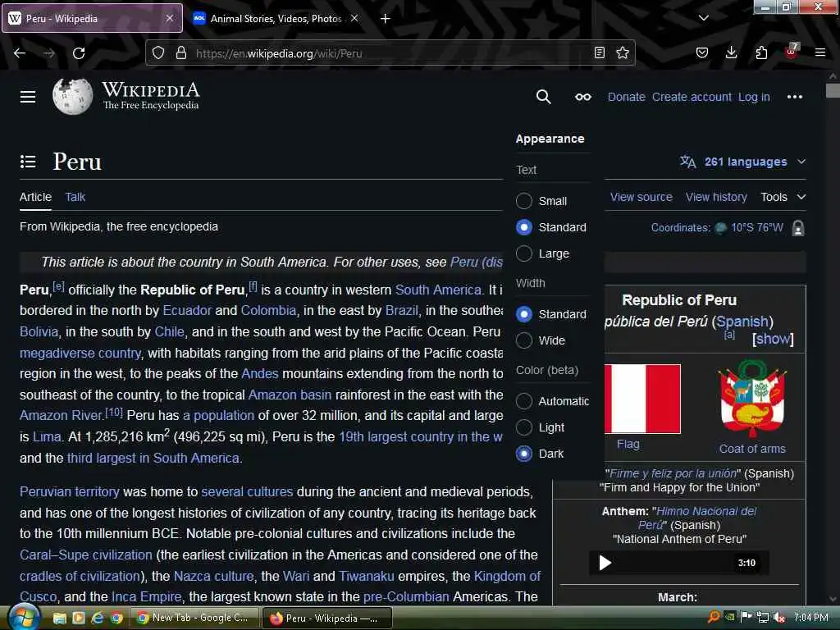
Task: Expand infobox names with [show]
Action: [773, 339]
